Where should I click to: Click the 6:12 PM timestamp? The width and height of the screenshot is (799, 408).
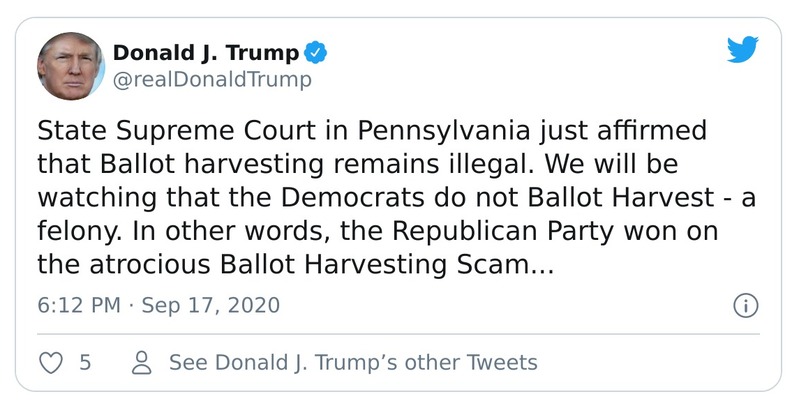(x=76, y=305)
